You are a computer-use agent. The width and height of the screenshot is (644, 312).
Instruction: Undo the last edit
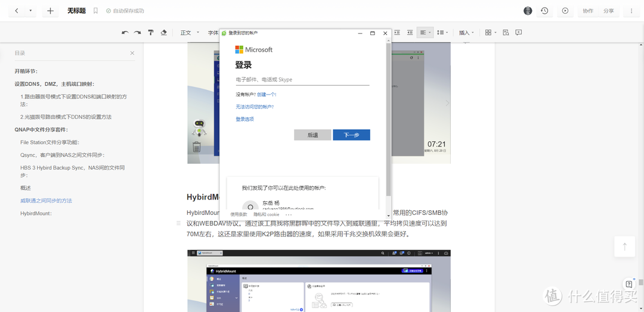point(125,32)
